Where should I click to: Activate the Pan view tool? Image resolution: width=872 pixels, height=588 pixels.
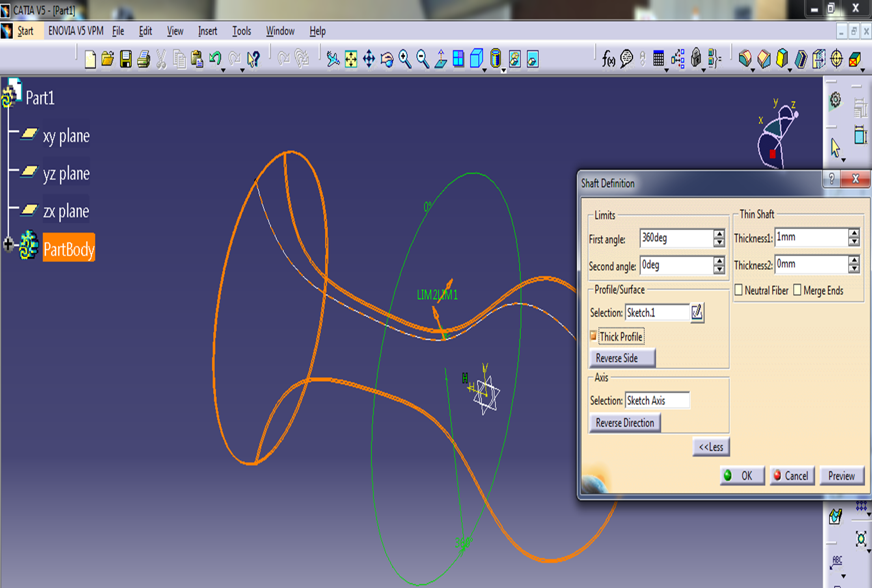point(369,59)
